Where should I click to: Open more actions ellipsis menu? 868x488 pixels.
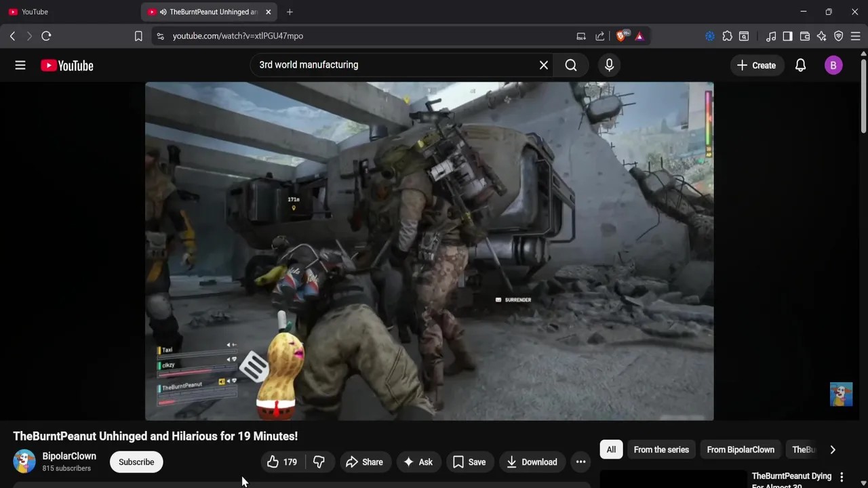[x=580, y=462]
